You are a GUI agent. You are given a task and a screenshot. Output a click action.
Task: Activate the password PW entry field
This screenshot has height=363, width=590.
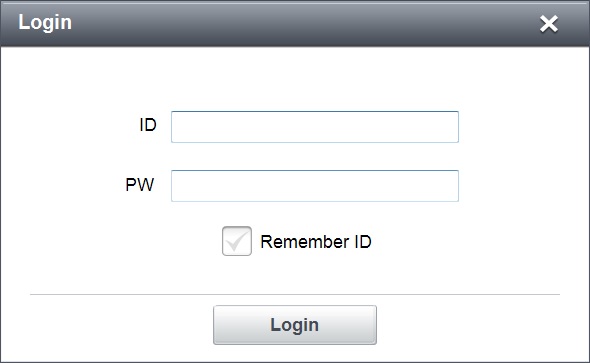coord(315,186)
